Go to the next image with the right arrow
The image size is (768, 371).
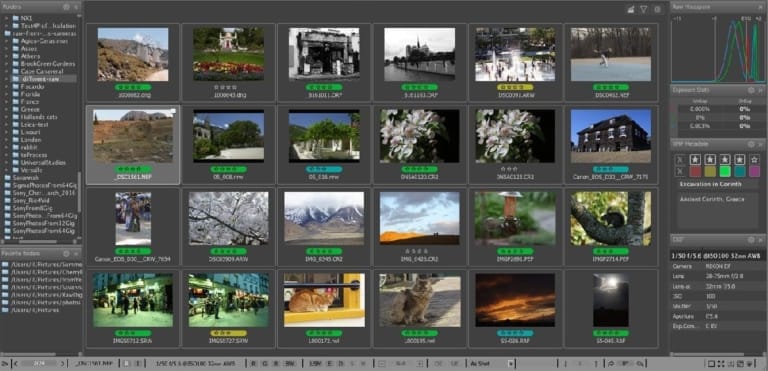click(x=62, y=364)
